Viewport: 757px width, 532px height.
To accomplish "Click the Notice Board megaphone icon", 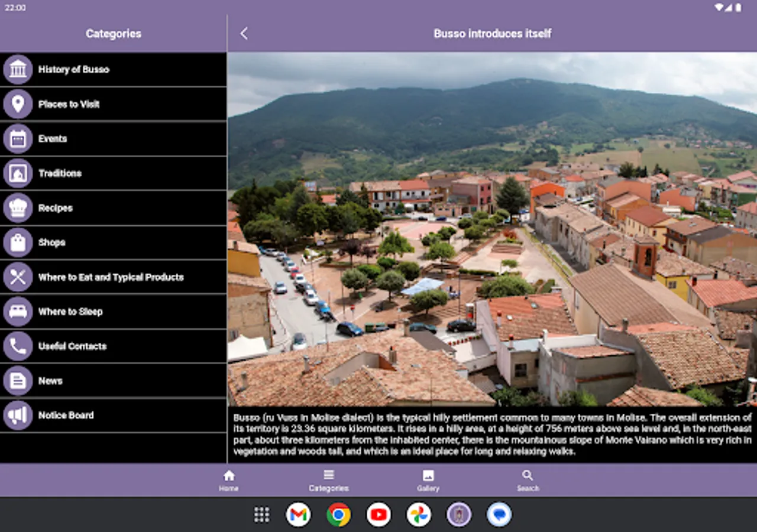I will pyautogui.click(x=18, y=415).
